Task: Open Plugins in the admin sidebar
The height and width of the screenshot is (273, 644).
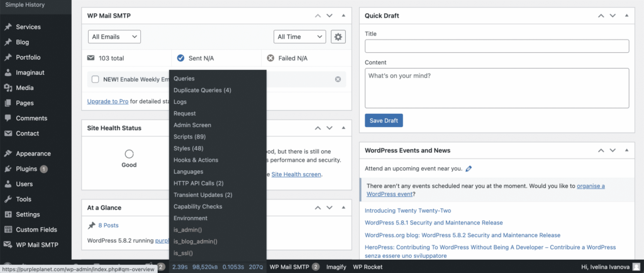Action: (26, 169)
